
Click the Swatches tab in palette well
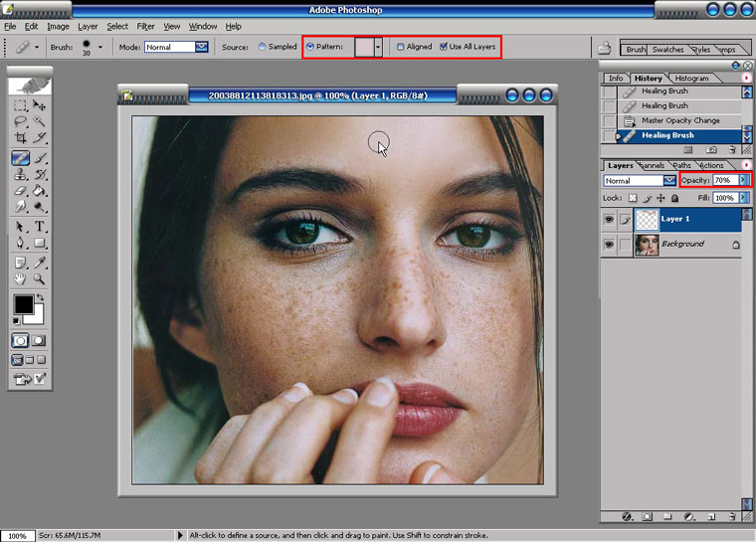coord(669,49)
